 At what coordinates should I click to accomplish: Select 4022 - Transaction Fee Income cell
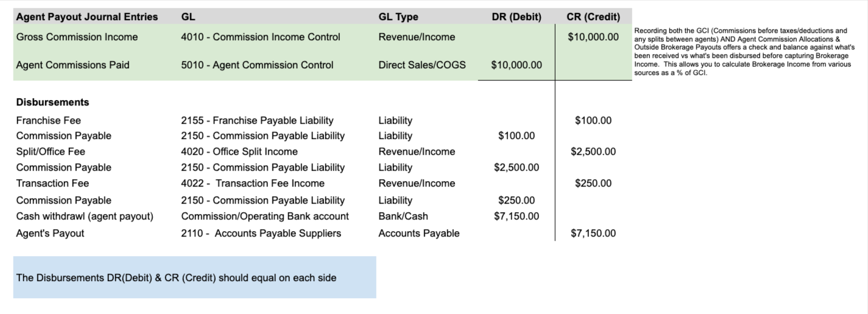[x=253, y=183]
